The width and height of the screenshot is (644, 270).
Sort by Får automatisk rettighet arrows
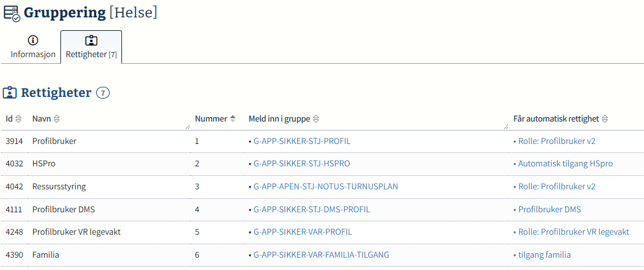[605, 119]
